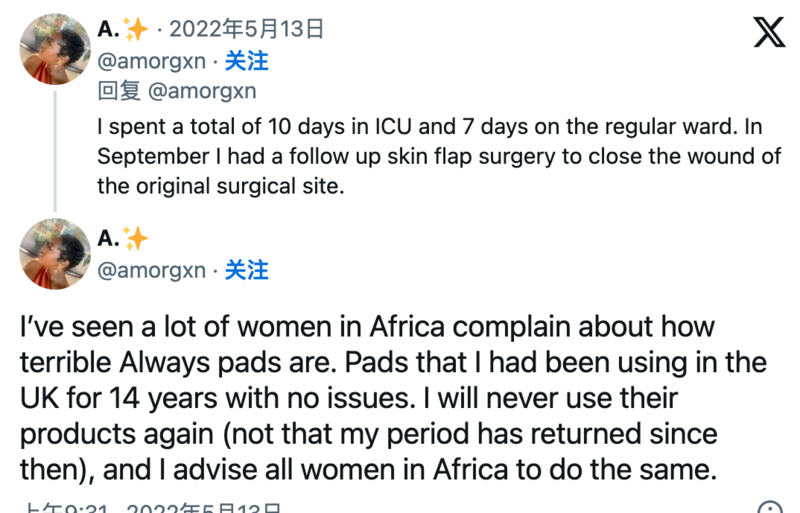This screenshot has height=513, width=800.
Task: Click the X logo icon
Action: pos(769,33)
